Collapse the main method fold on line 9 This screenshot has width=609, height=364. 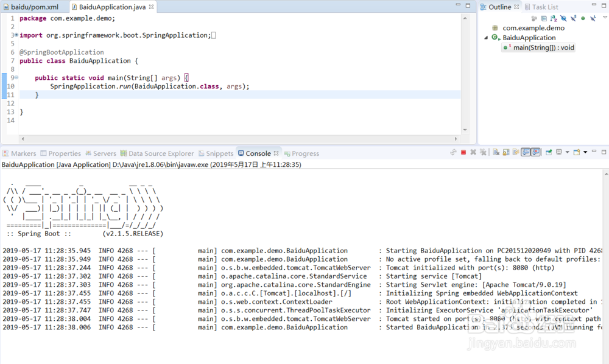[16, 78]
